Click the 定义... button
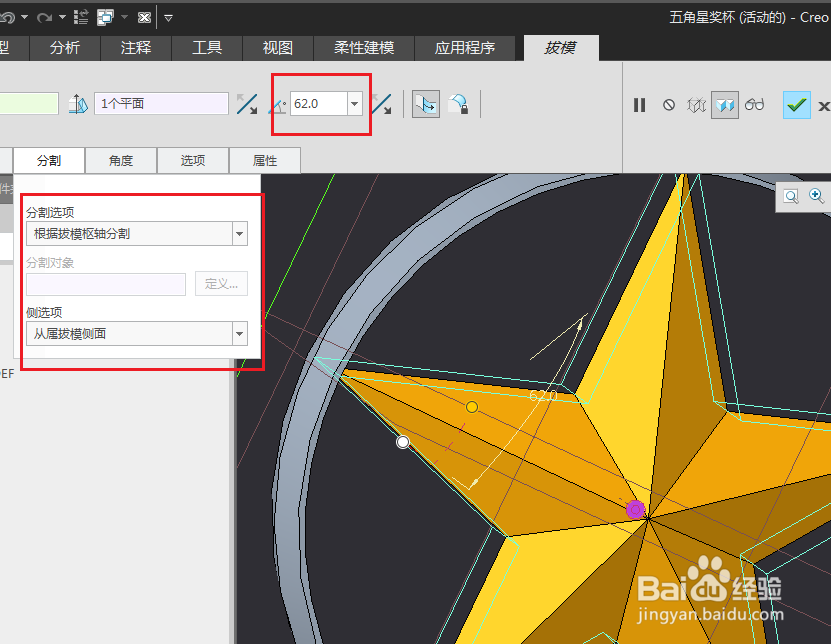This screenshot has height=644, width=831. pyautogui.click(x=222, y=284)
